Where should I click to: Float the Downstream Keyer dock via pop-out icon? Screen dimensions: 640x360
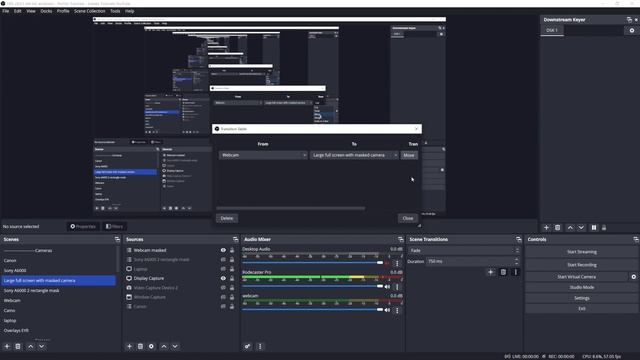(629, 20)
